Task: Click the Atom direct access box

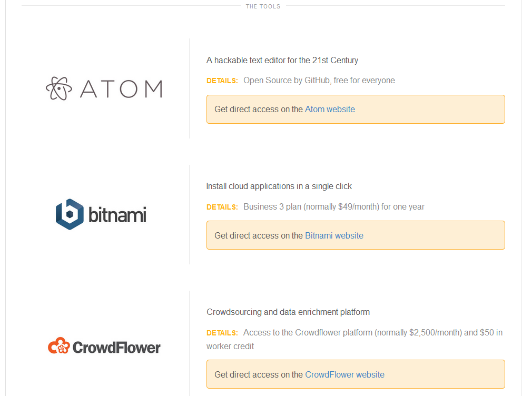Action: 356,109
